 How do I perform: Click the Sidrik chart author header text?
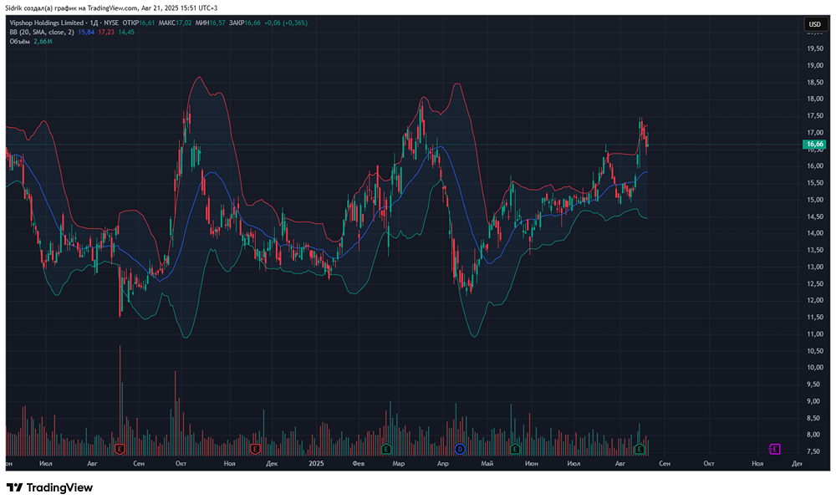tap(111, 8)
